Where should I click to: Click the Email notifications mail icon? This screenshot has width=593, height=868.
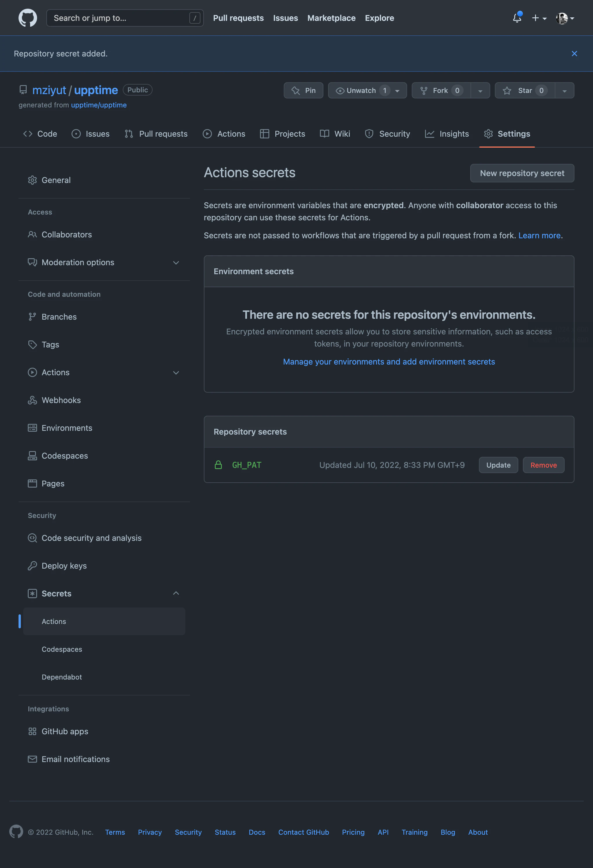coord(32,759)
